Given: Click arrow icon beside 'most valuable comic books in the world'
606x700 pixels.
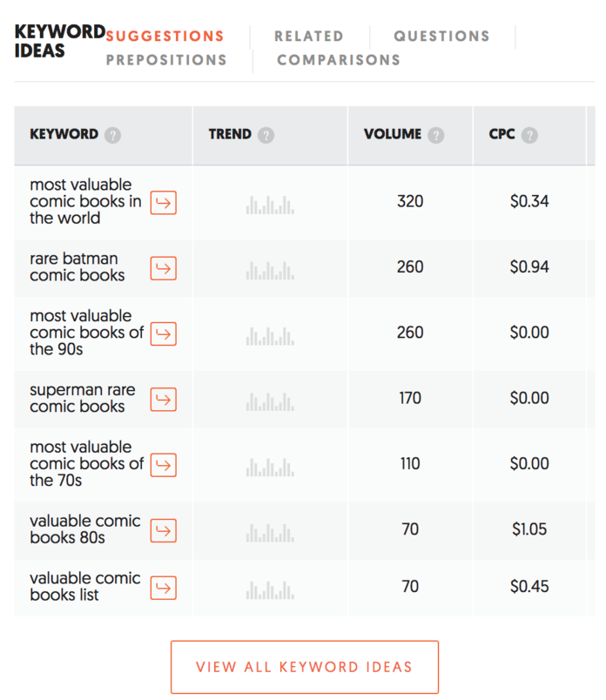Looking at the screenshot, I should point(163,203).
